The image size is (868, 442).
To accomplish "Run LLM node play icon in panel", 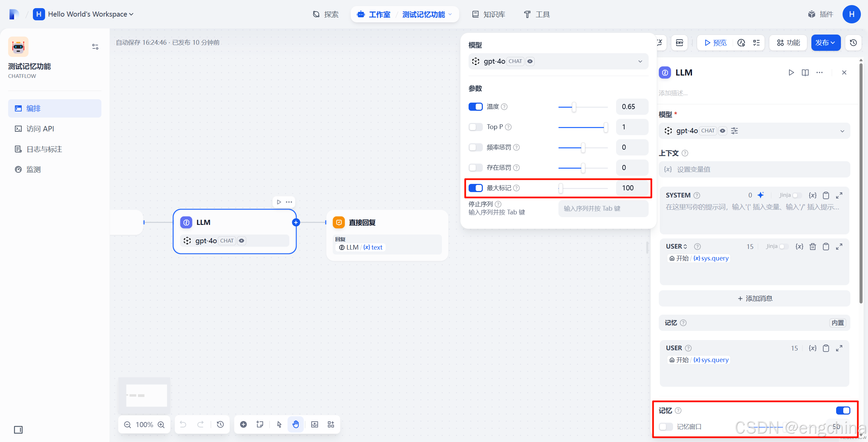I will (791, 72).
